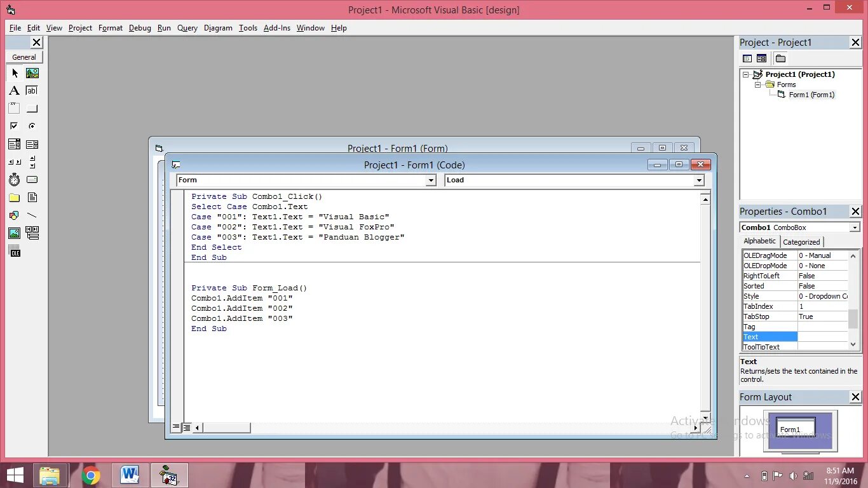Switch code window to Full Module View

click(x=187, y=428)
